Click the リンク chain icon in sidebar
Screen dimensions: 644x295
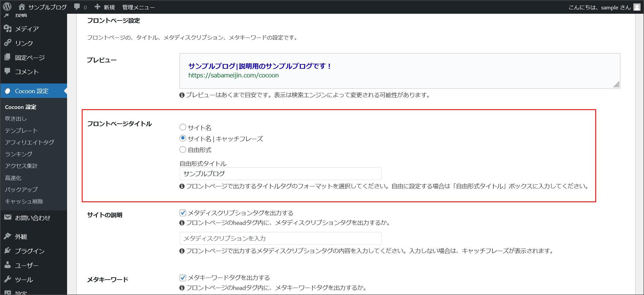pos(7,43)
